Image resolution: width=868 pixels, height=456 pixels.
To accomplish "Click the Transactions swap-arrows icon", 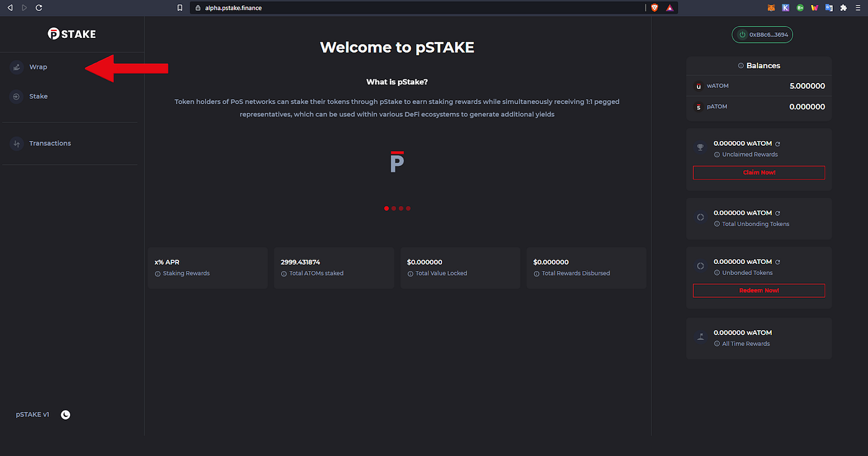I will (x=17, y=143).
